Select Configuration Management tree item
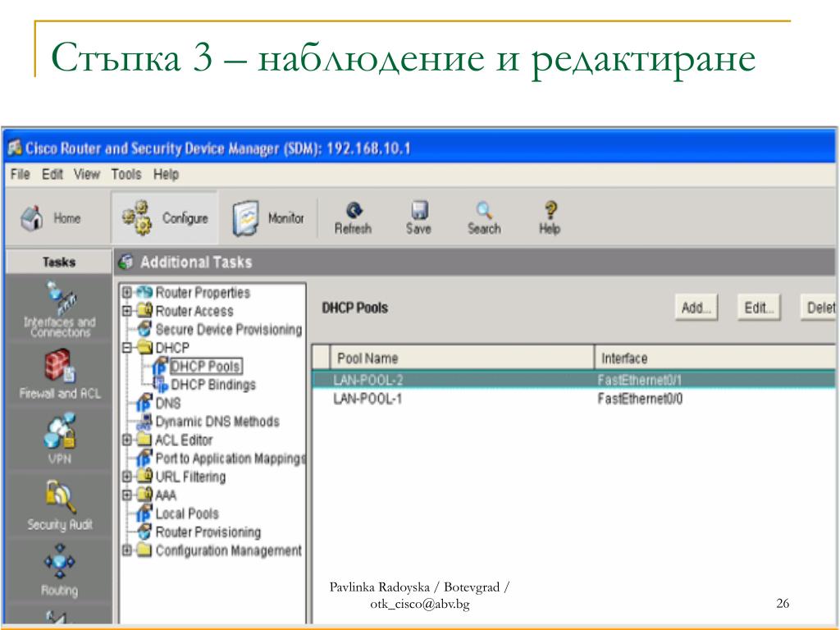 tap(229, 550)
